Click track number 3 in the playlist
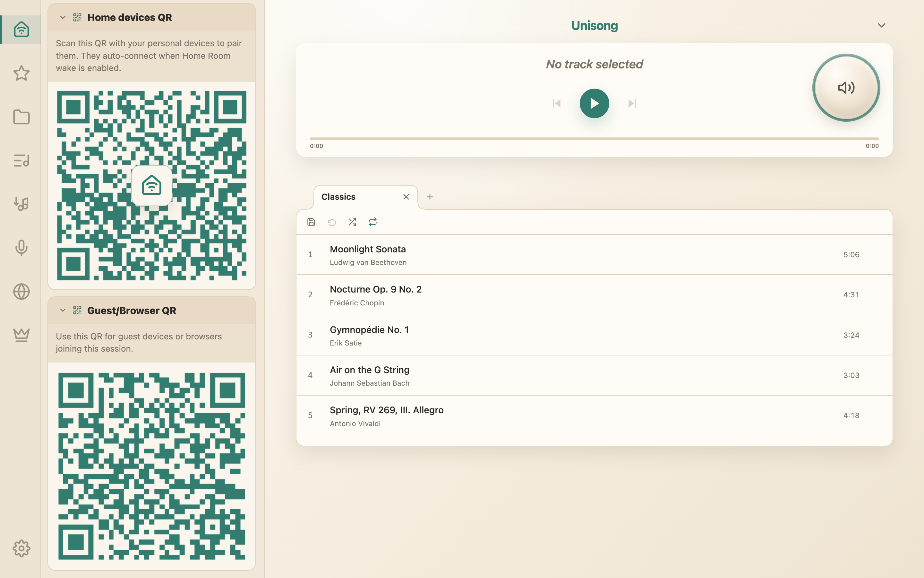This screenshot has height=578, width=924. (311, 335)
